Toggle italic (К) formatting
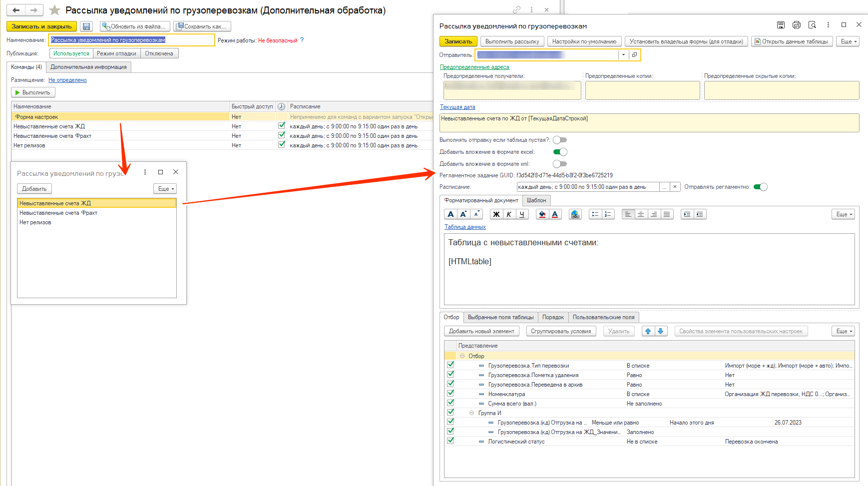This screenshot has width=868, height=486. (x=509, y=214)
